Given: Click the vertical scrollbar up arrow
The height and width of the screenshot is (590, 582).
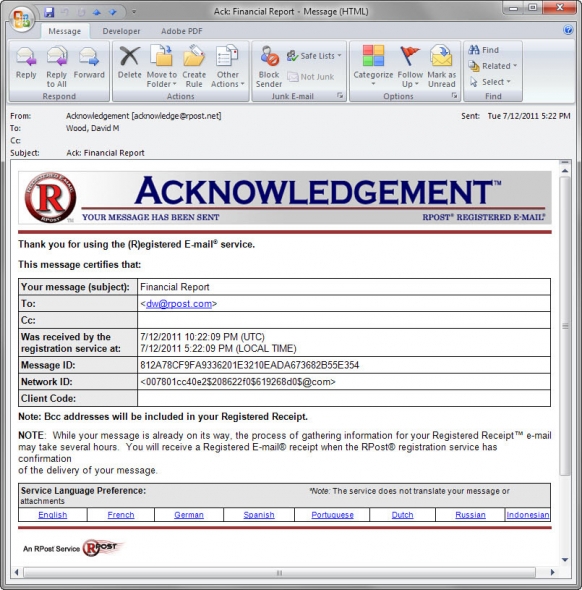Looking at the screenshot, I should pos(565,171).
